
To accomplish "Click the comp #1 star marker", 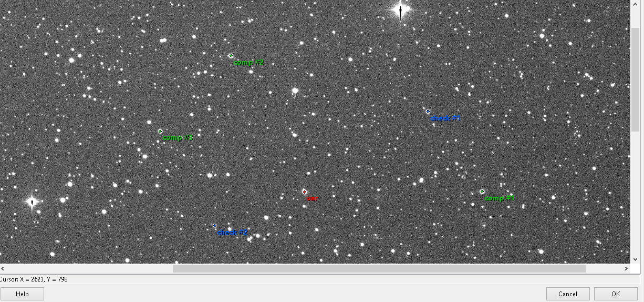I will [x=482, y=192].
